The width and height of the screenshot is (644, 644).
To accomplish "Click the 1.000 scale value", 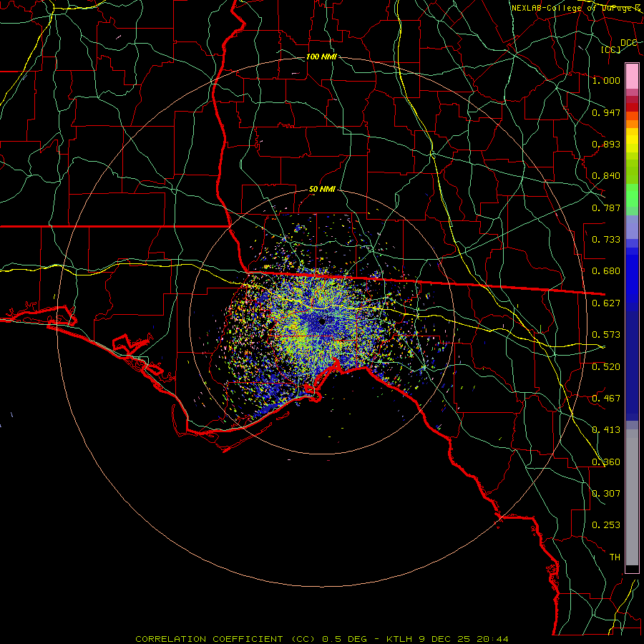I will [x=606, y=80].
